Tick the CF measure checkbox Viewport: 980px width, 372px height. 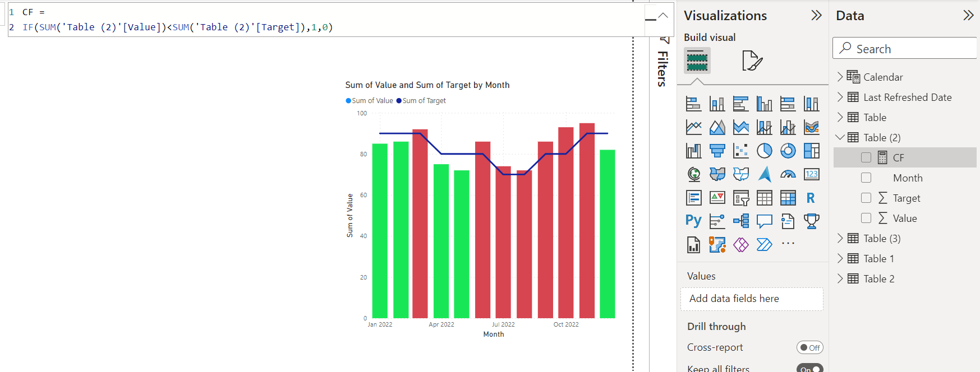coord(866,157)
